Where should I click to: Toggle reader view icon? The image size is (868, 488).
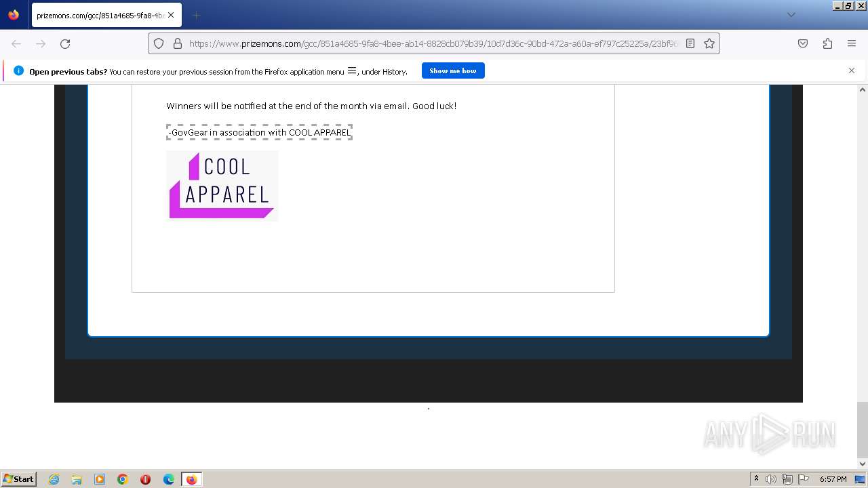(x=690, y=43)
